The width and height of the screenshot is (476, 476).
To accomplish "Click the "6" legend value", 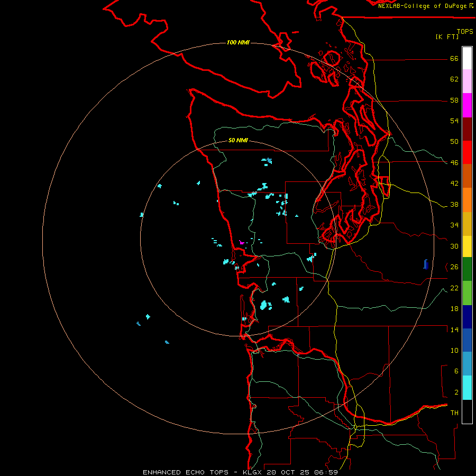I will pos(456,371).
